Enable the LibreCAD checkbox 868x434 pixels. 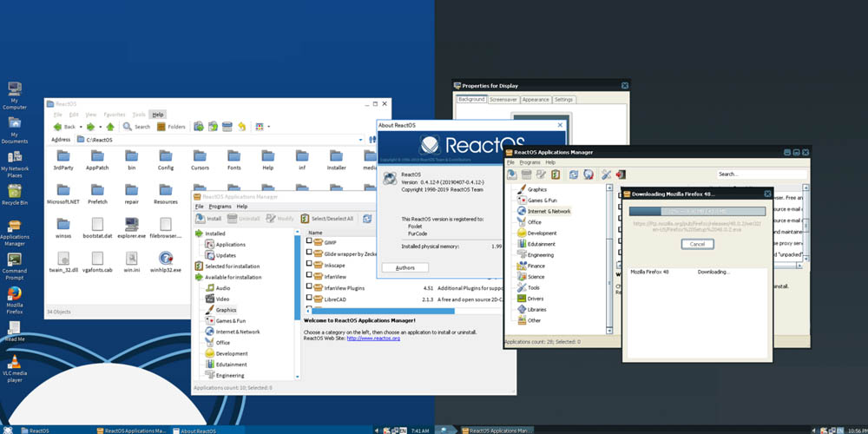point(309,299)
